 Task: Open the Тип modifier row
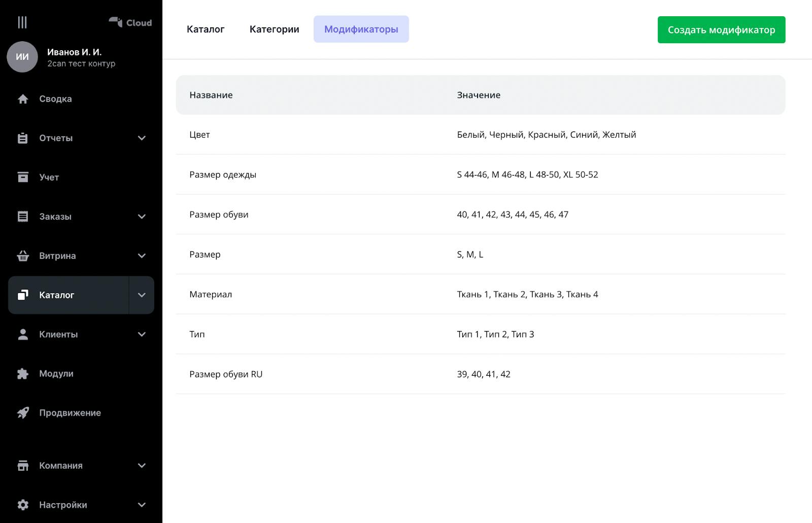481,334
